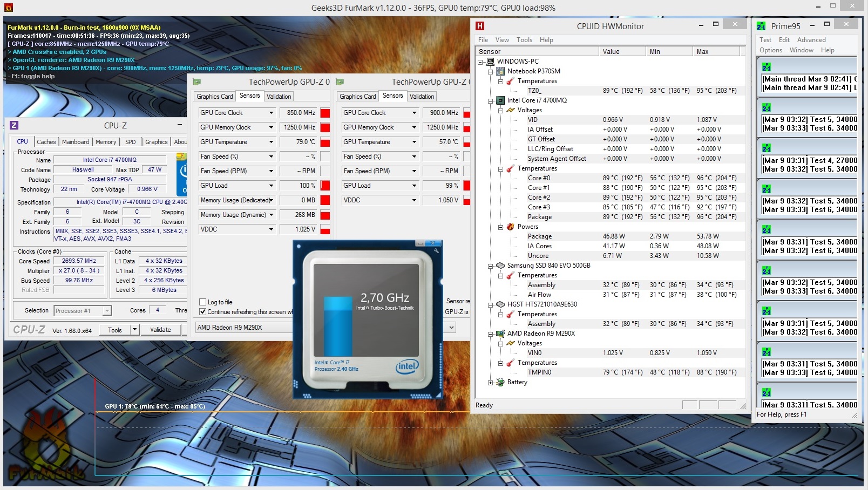
Task: Collapse the WINDOWS-PC tree node
Action: coord(480,62)
